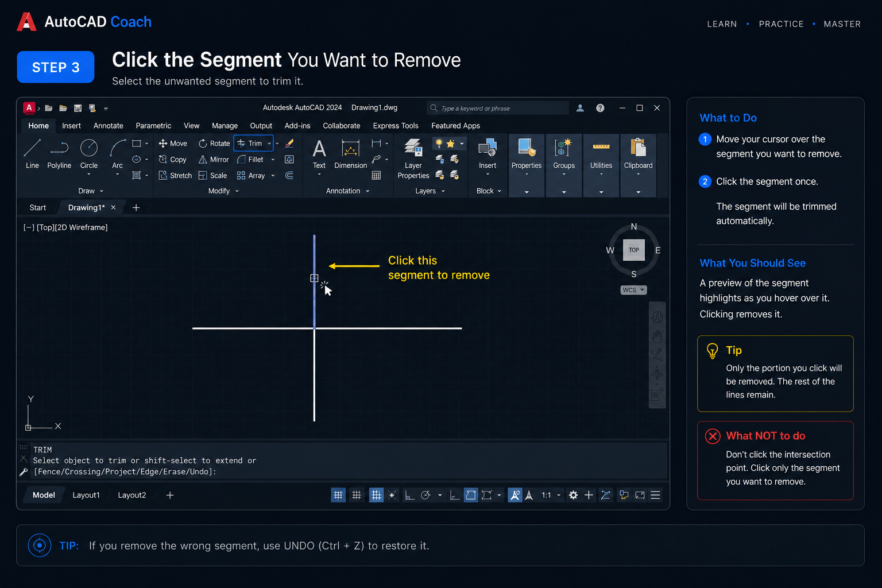Activate the Copy command

tap(173, 160)
